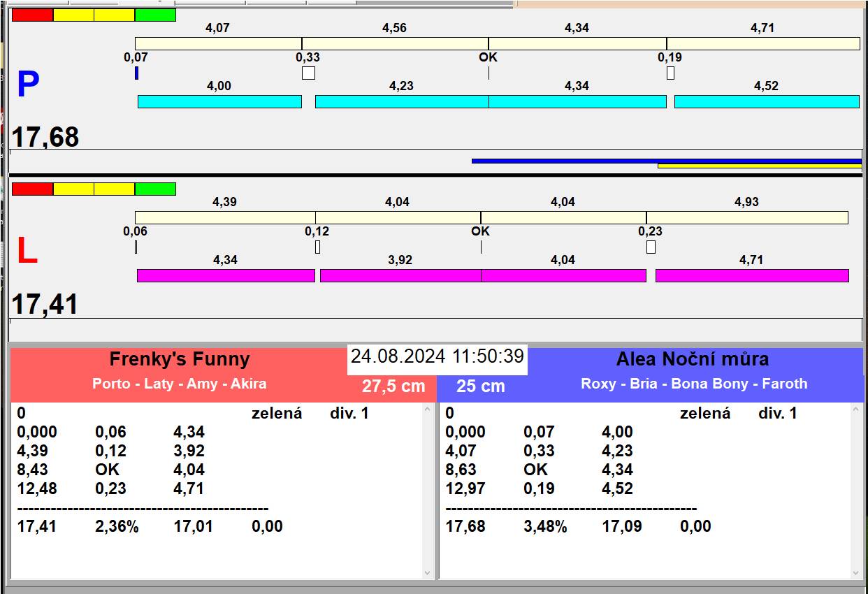Screen dimensions: 868x594
Task: Click the large blue P lane letter
Action: click(x=28, y=85)
